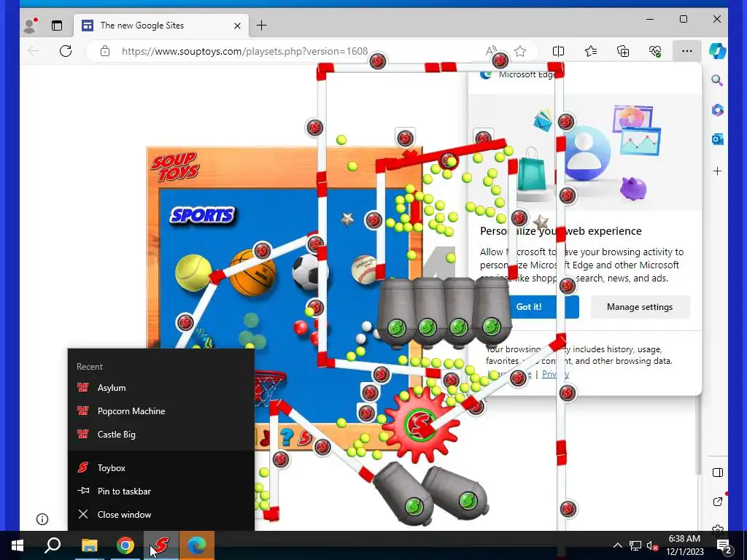Image resolution: width=747 pixels, height=560 pixels.
Task: Open Edge profile avatar icon
Action: pyautogui.click(x=31, y=26)
